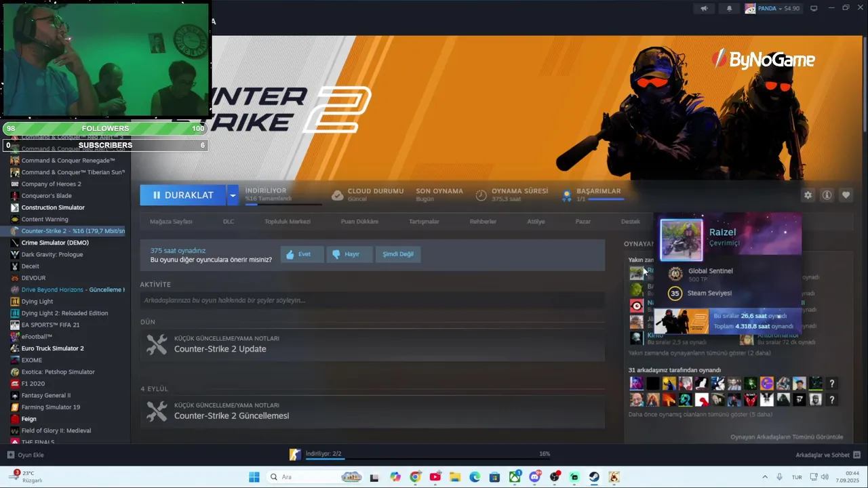Click the Dying Light game icon

(x=15, y=302)
